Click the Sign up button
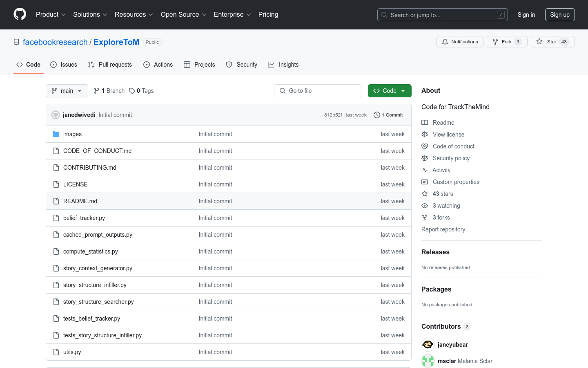This screenshot has height=368, width=588. (560, 15)
